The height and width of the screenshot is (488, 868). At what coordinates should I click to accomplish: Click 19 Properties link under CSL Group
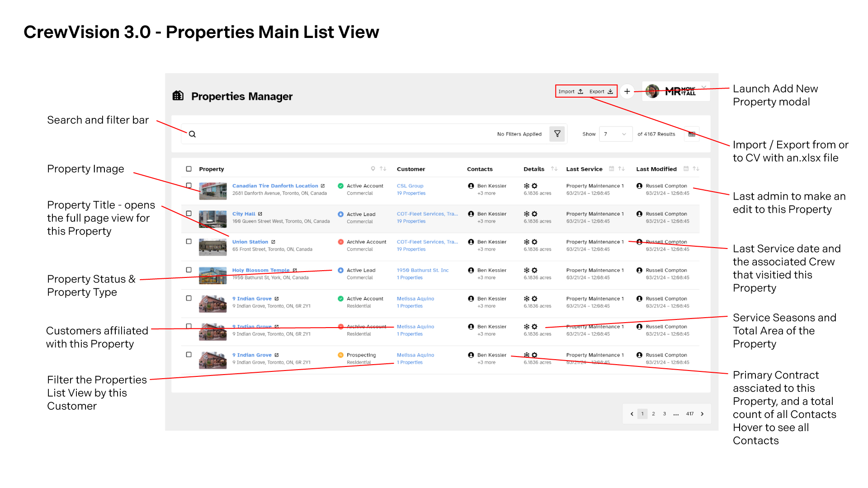[411, 193]
